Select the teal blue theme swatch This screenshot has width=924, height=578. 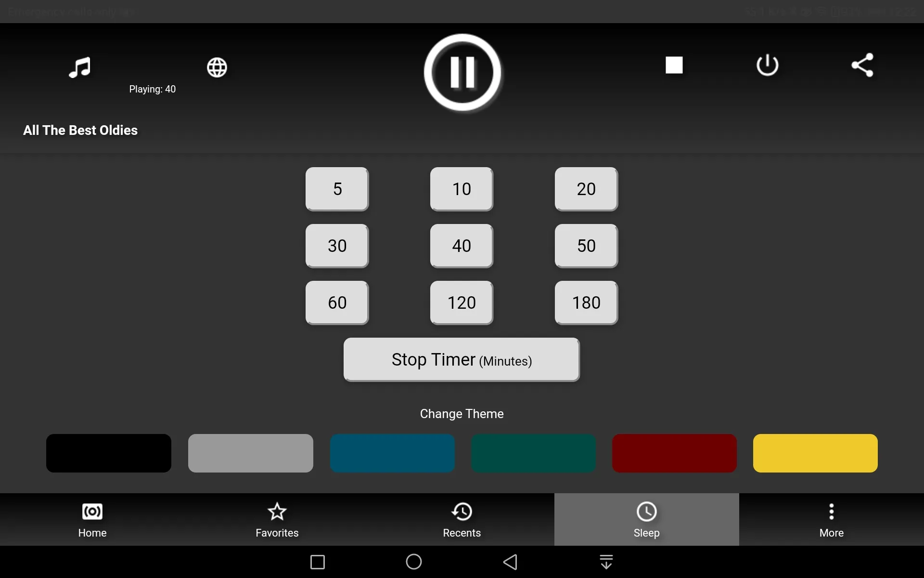(392, 453)
